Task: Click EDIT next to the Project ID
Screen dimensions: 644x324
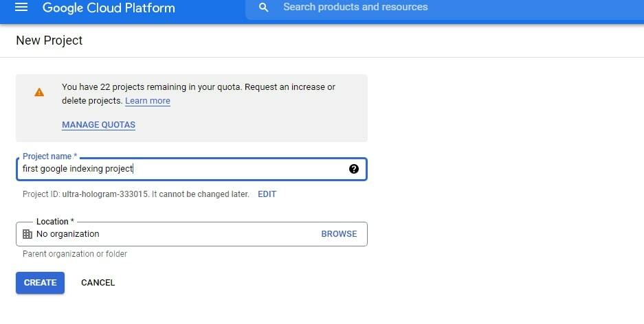Action: [x=267, y=194]
